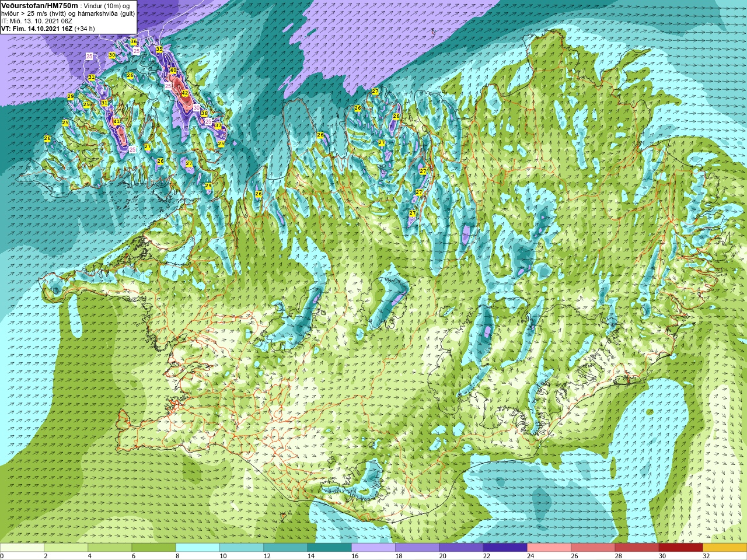Screen dimensions: 747x560
Task: Click the 'IT: Mið. 13. 10. 2021 06Z' line
Action: tap(37, 21)
